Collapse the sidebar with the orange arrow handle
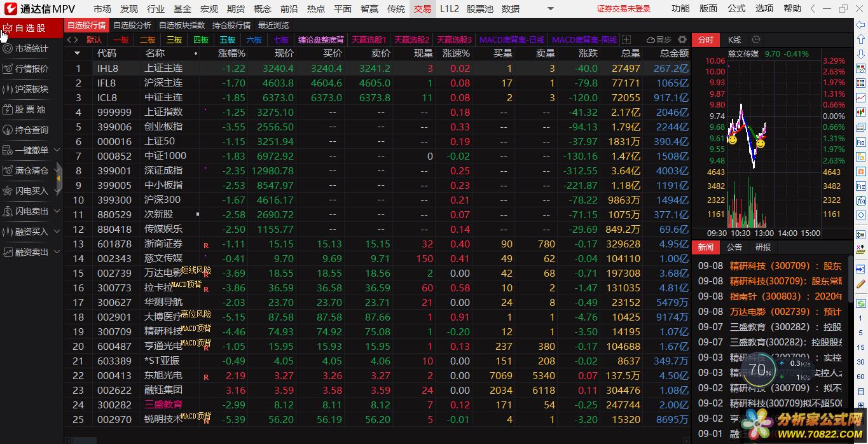This screenshot has height=444, width=868. point(59,179)
